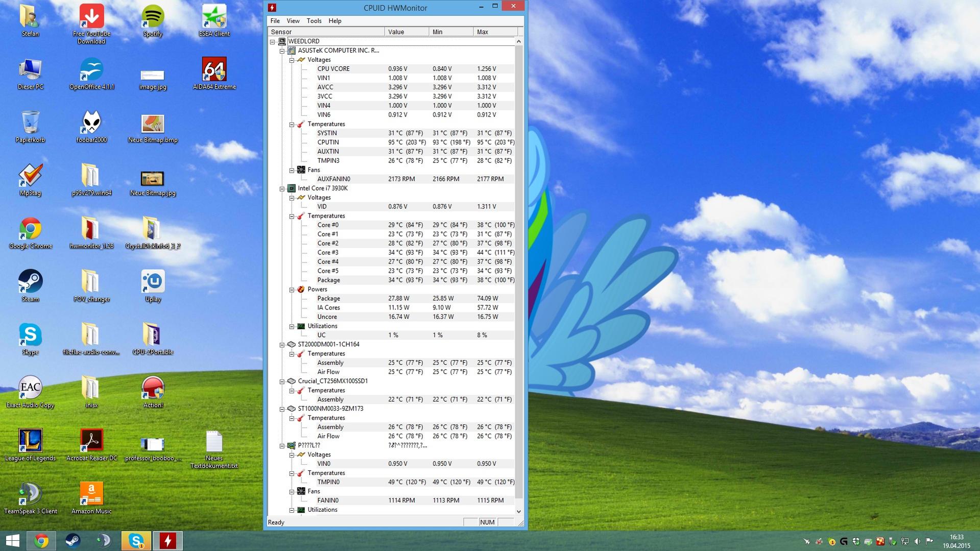Collapse the WEEDLORD root node

(272, 41)
